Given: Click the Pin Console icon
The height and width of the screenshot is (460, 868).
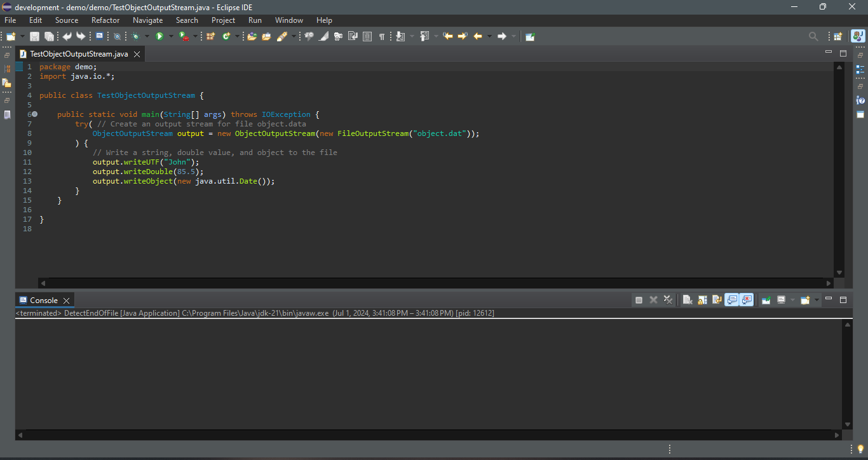Looking at the screenshot, I should (766, 300).
